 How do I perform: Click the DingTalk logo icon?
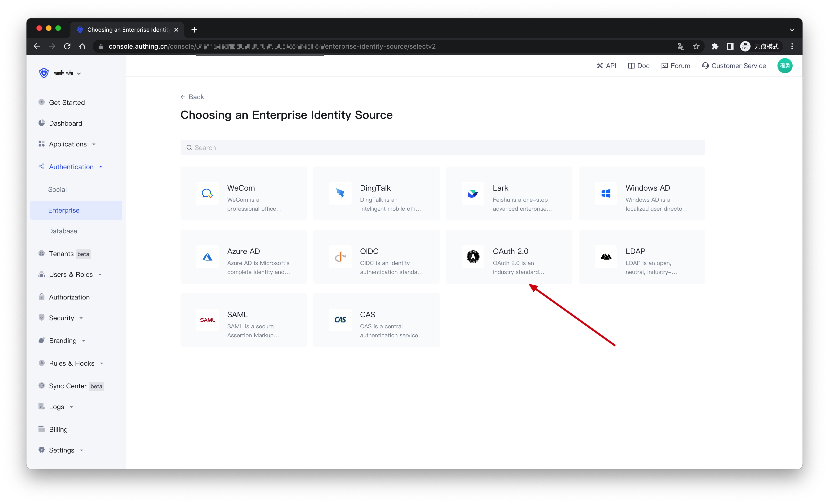pos(340,194)
